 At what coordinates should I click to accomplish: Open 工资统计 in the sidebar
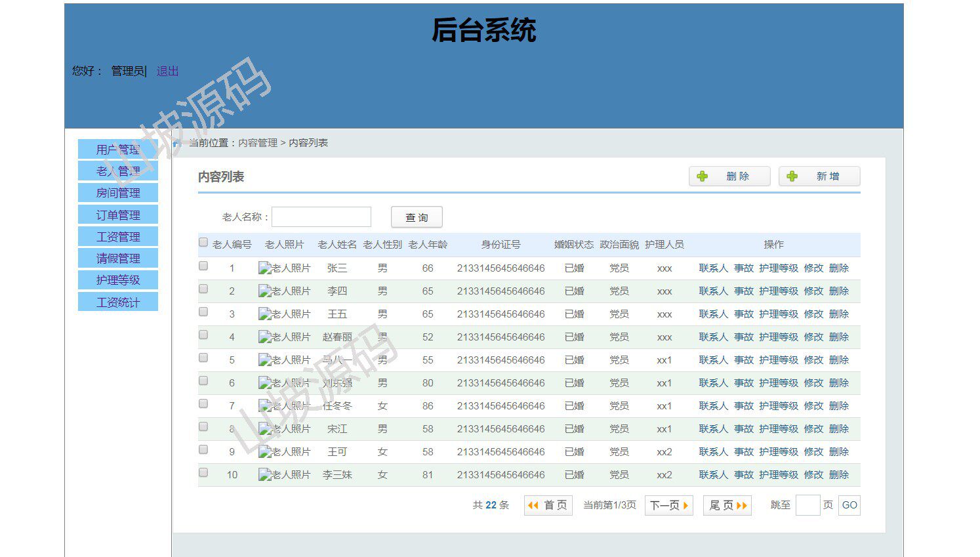click(118, 302)
